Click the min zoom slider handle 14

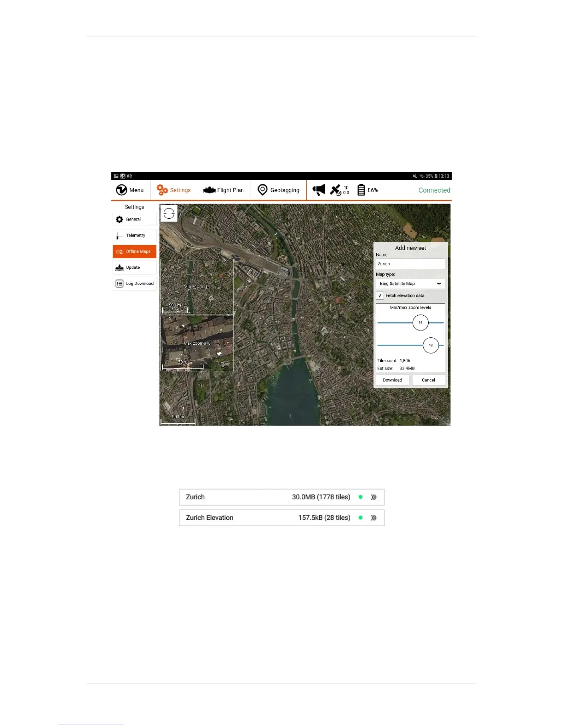click(420, 323)
